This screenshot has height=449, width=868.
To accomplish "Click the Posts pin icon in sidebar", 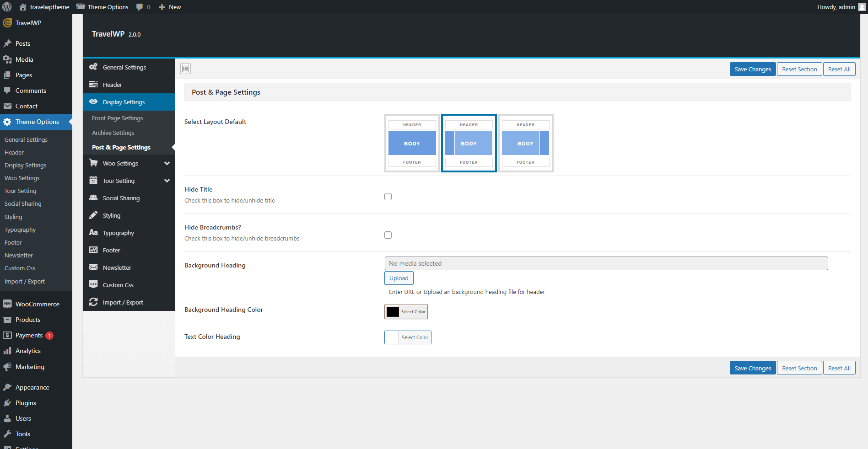I will point(7,43).
